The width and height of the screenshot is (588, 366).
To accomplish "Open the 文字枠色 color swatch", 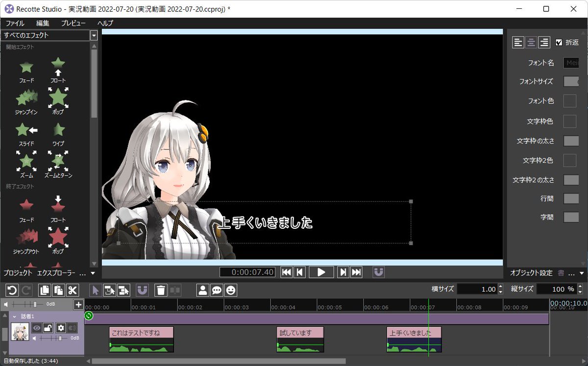I will pyautogui.click(x=569, y=121).
